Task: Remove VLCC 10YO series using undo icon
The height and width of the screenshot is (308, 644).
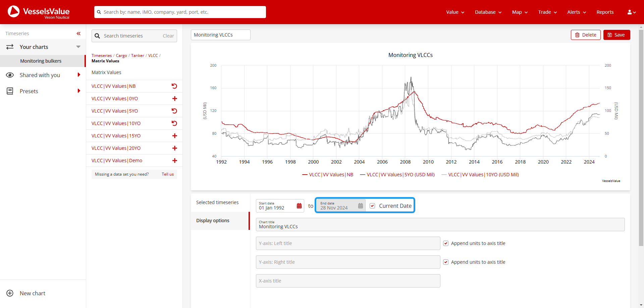Action: [174, 123]
